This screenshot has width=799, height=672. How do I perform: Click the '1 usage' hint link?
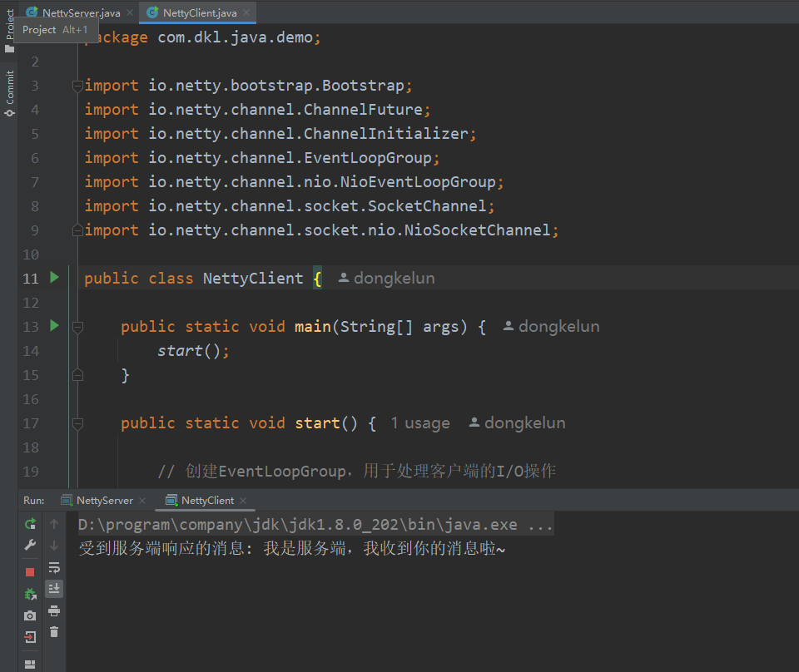click(x=420, y=423)
